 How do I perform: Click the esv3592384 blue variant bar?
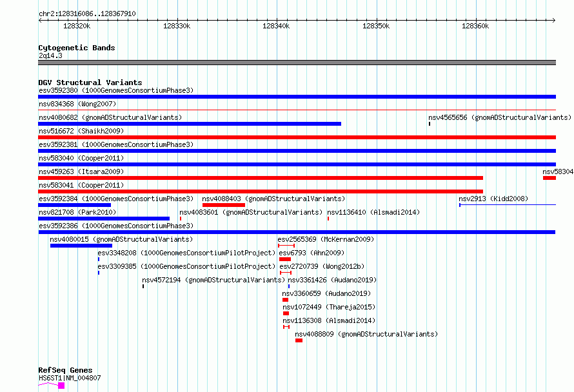click(x=74, y=205)
